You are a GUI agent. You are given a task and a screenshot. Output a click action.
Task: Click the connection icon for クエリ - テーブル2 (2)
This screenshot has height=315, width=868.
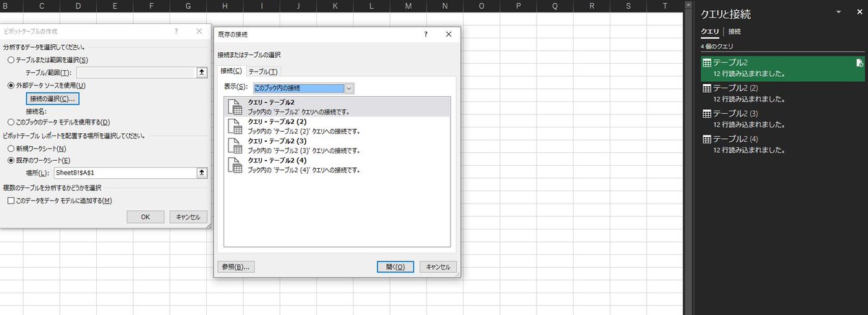click(x=236, y=127)
